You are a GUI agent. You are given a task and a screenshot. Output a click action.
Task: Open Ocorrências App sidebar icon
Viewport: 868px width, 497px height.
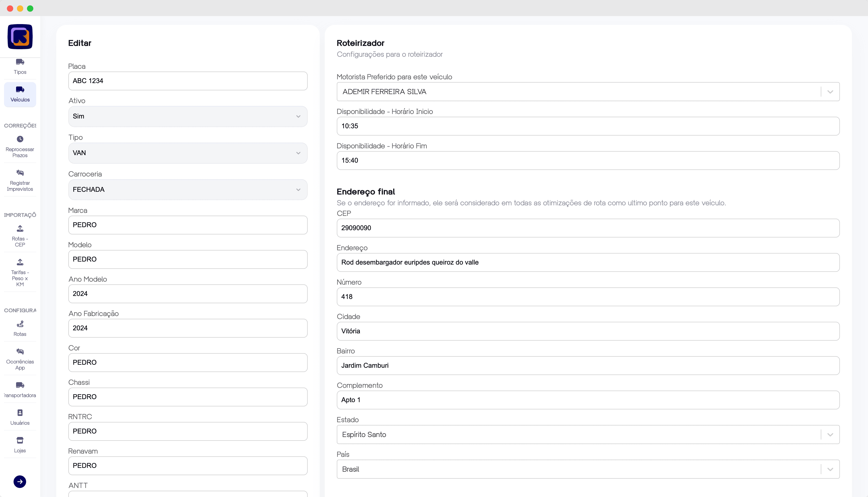(20, 352)
